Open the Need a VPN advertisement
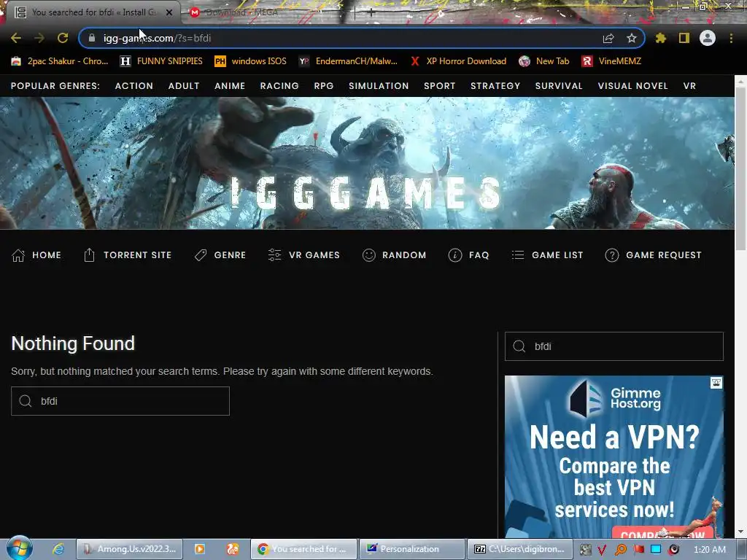 coord(614,457)
